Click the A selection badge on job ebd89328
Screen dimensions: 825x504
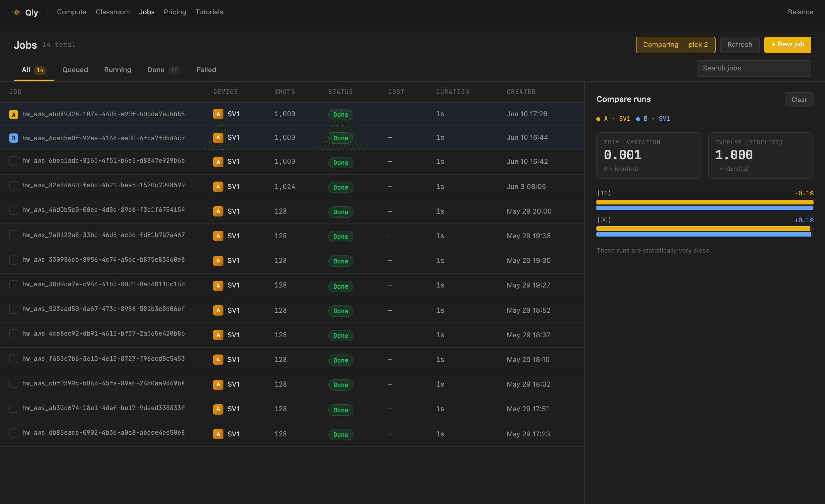pyautogui.click(x=14, y=115)
